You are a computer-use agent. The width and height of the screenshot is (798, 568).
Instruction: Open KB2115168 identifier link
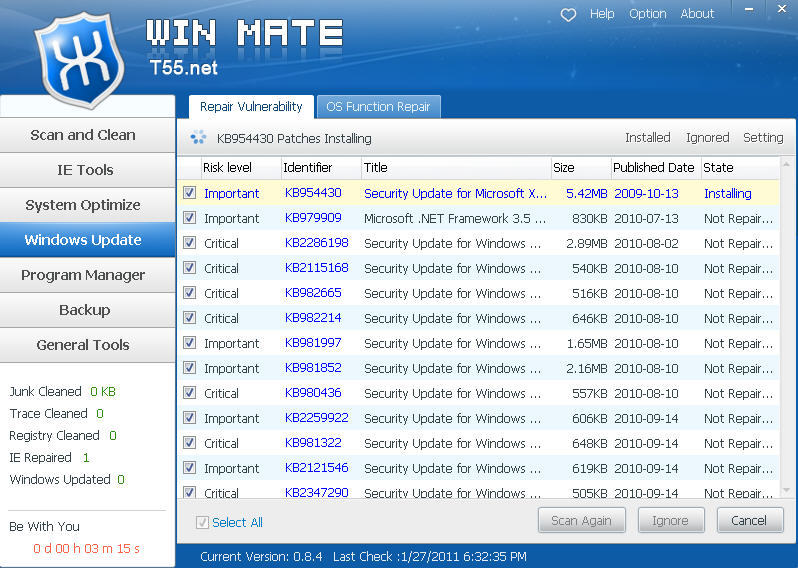pyautogui.click(x=317, y=268)
